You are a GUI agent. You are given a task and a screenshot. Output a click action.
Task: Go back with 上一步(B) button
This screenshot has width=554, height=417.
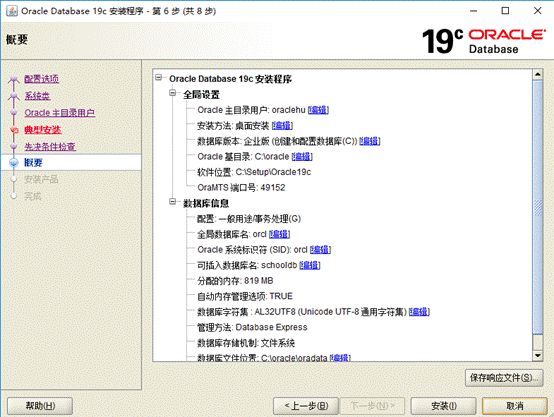point(306,406)
